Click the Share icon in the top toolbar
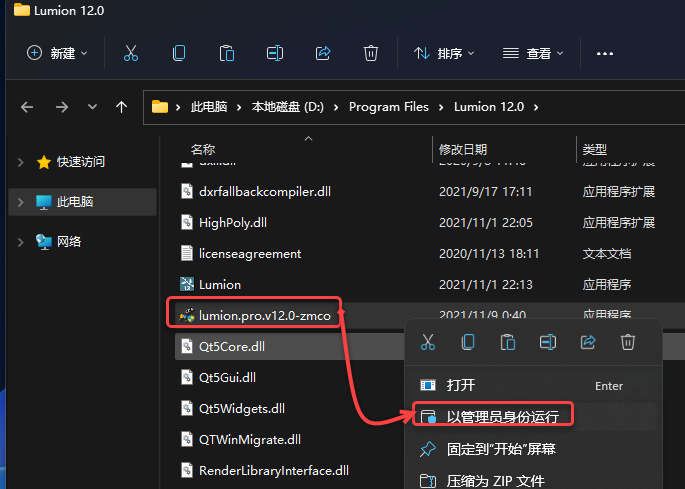This screenshot has height=489, width=685. click(323, 53)
